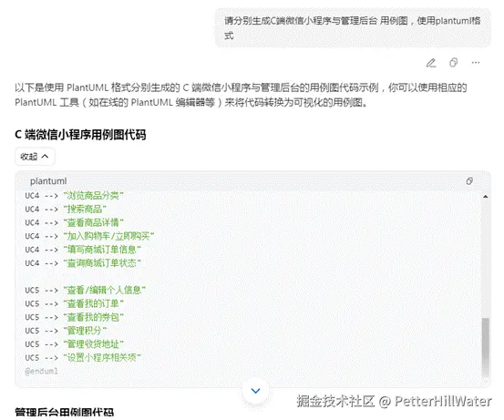
Task: Select the line "浏览商品分类"
Action: (74, 196)
